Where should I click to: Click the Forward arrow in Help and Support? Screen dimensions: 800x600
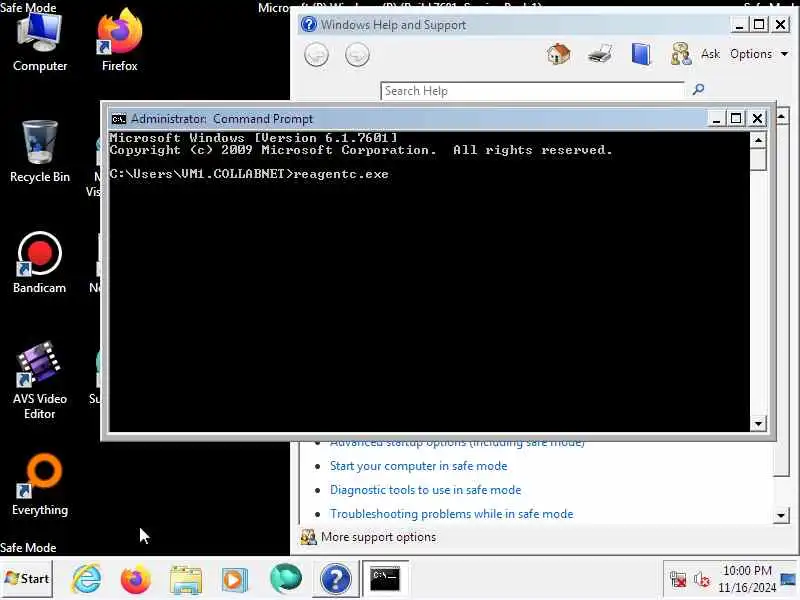[x=357, y=55]
